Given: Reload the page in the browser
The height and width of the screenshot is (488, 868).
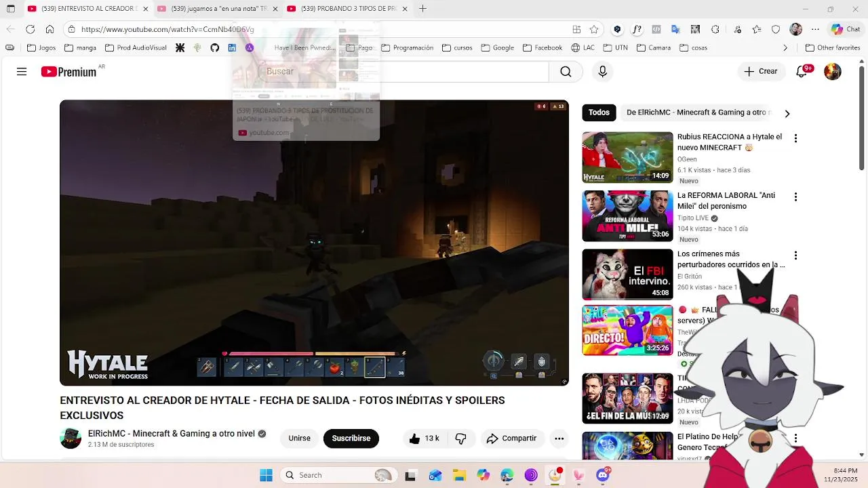Looking at the screenshot, I should pos(30,29).
